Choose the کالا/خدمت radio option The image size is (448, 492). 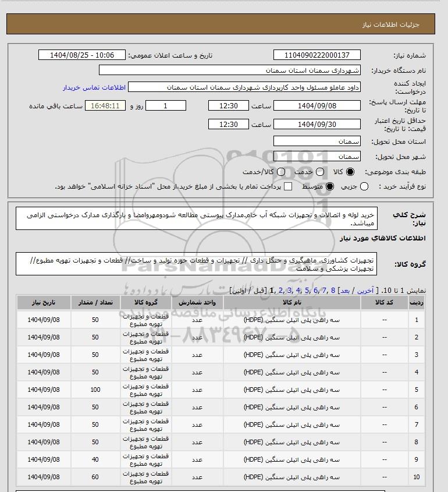click(282, 172)
